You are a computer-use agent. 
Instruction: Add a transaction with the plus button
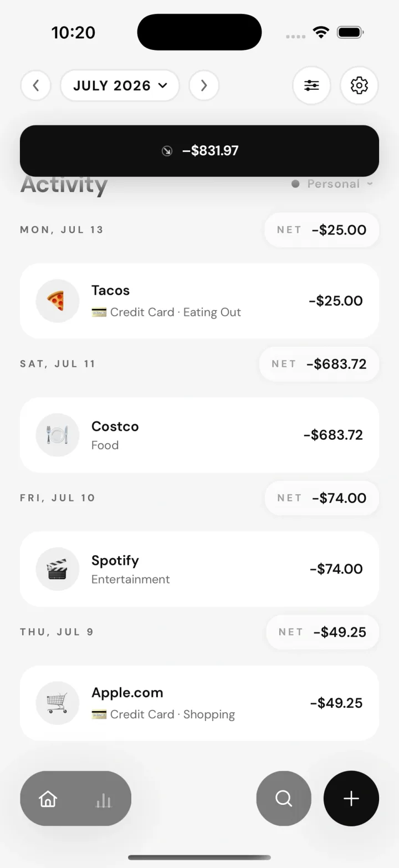351,799
